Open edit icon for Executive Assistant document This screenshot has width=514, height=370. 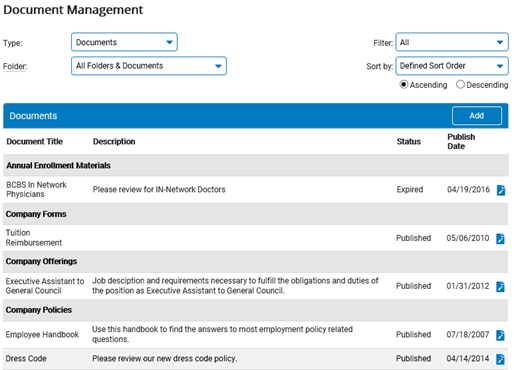coord(500,287)
